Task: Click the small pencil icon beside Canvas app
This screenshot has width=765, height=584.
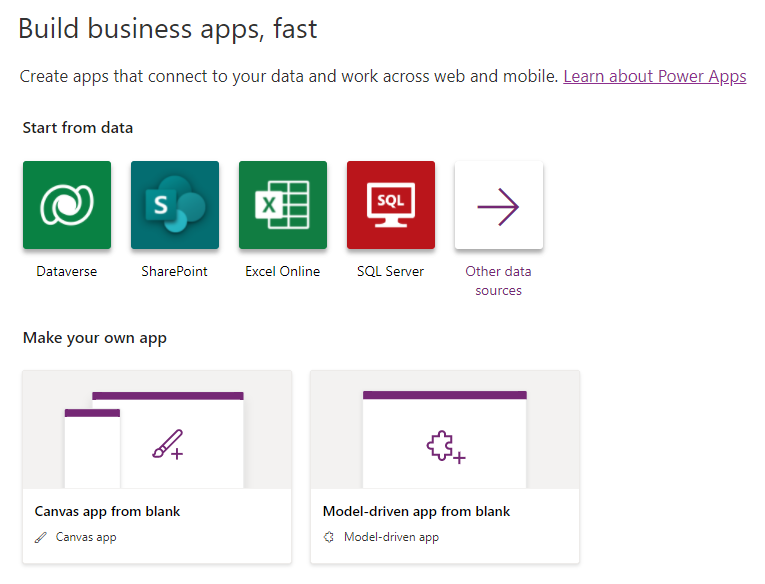Action: [40, 538]
